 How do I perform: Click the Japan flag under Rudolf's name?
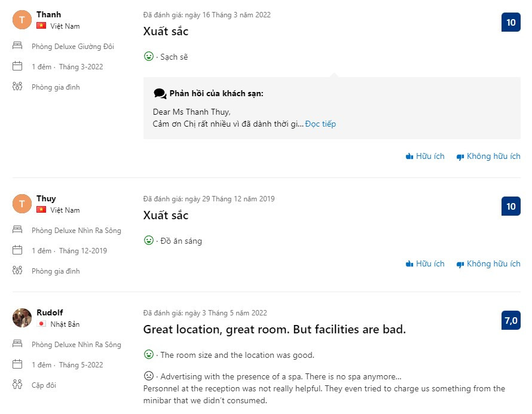point(41,324)
